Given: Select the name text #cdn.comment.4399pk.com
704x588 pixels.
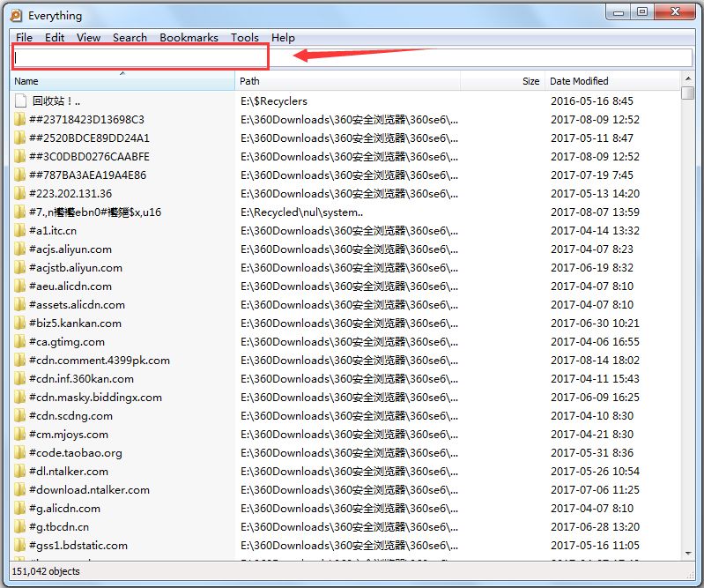Looking at the screenshot, I should (100, 361).
